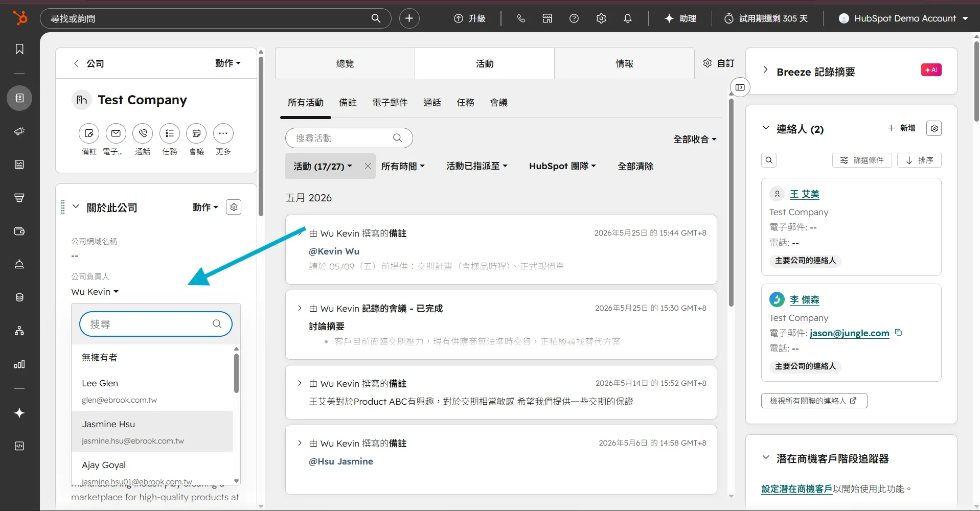Image resolution: width=980 pixels, height=511 pixels.
Task: Open the help question mark icon
Action: pos(574,18)
